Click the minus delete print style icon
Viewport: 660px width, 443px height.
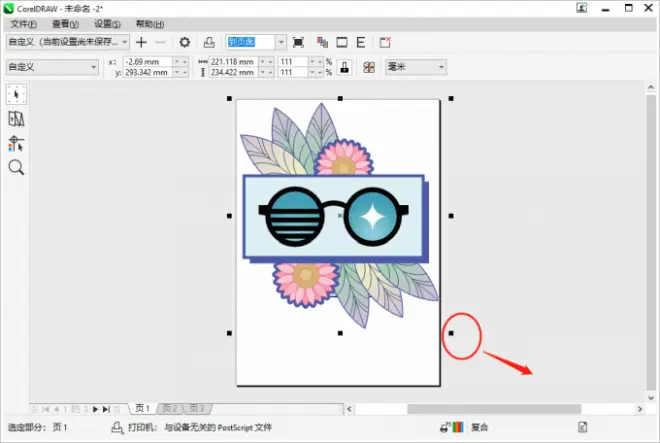160,42
